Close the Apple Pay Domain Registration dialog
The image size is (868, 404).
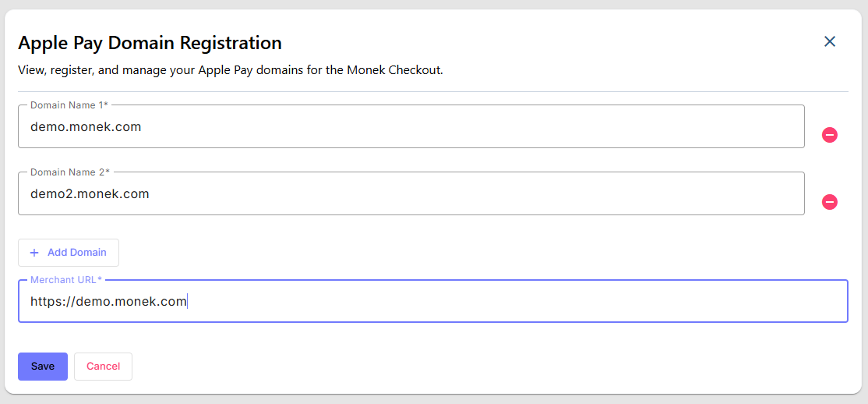[x=830, y=41]
